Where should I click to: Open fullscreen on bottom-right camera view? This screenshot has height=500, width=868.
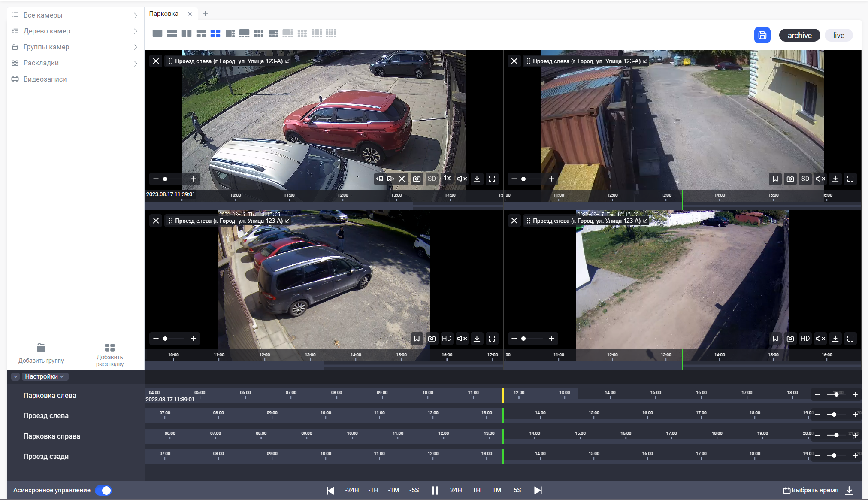click(850, 339)
